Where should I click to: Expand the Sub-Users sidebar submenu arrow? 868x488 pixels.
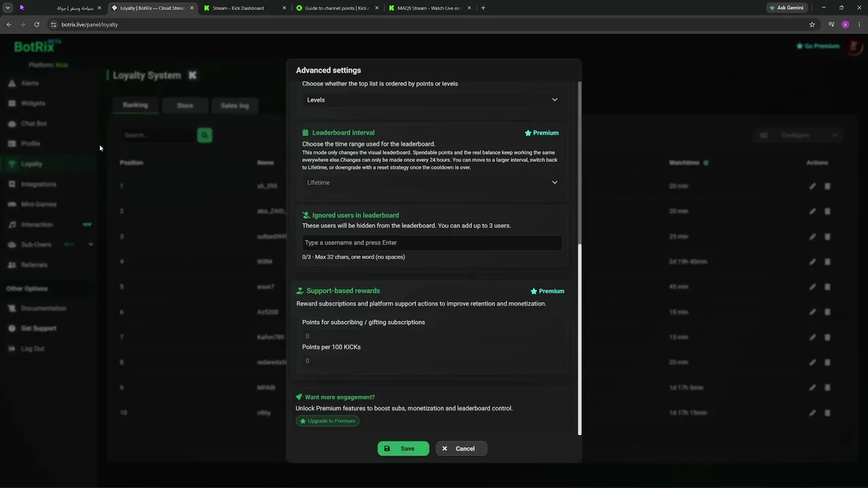click(x=91, y=245)
